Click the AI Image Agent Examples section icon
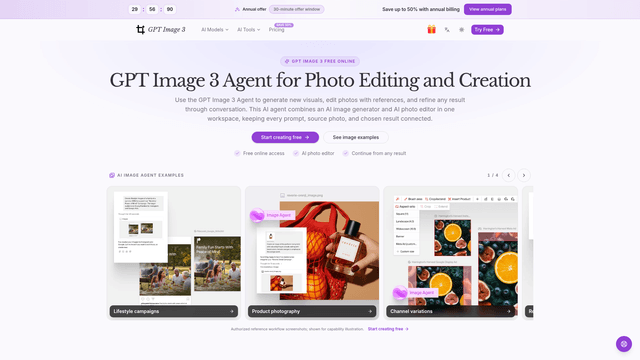Viewport: 640px width, 360px height. (112, 175)
